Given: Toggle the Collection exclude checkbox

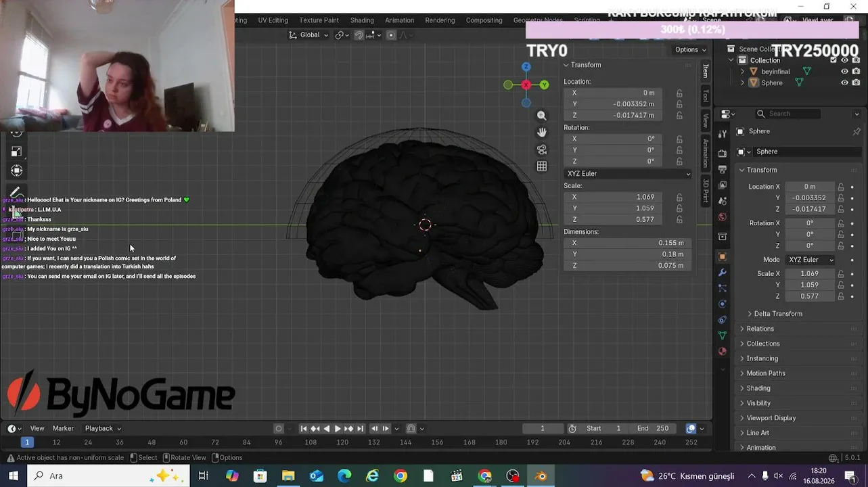Looking at the screenshot, I should pyautogui.click(x=833, y=60).
